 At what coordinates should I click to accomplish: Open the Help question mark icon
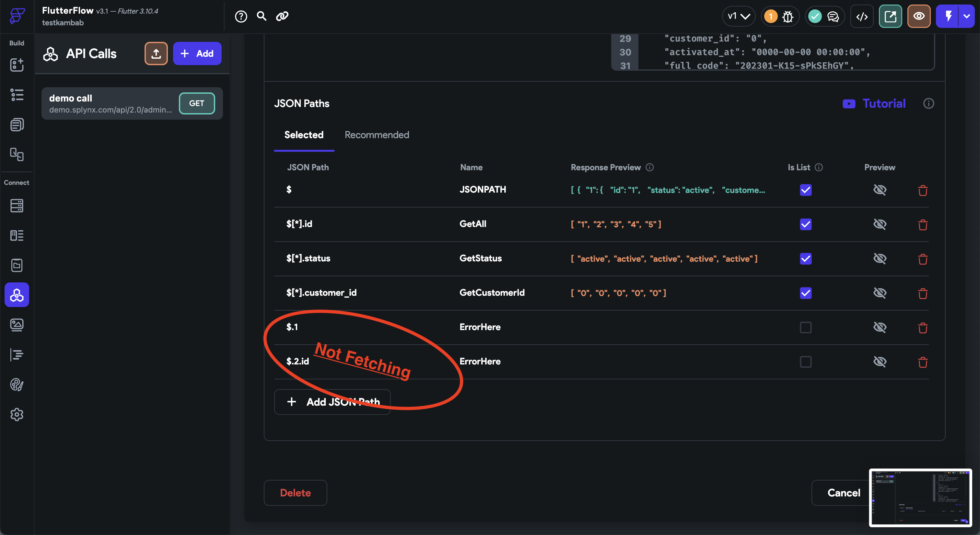(x=241, y=16)
